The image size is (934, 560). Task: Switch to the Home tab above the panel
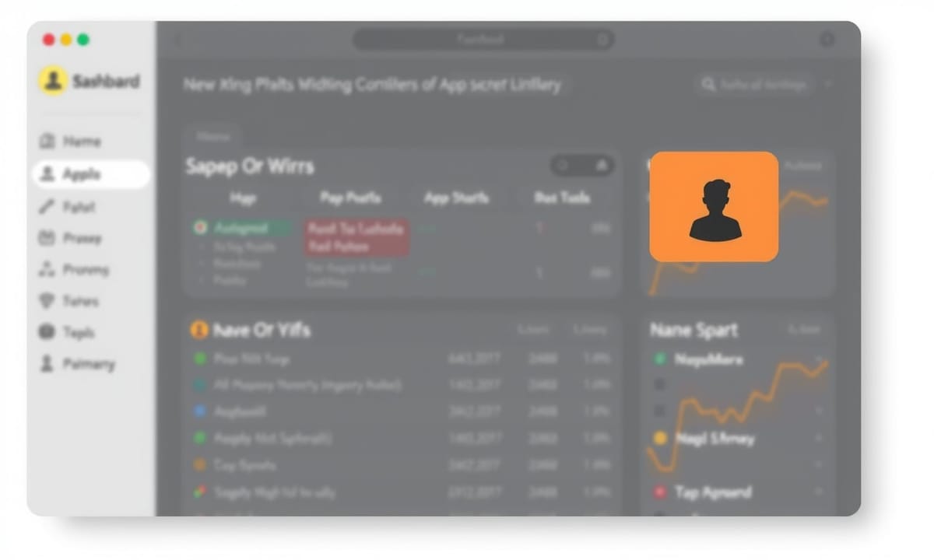pos(213,136)
